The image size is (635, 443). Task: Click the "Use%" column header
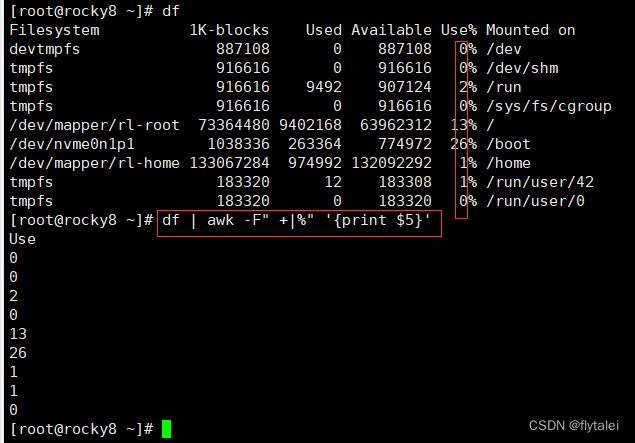click(459, 30)
